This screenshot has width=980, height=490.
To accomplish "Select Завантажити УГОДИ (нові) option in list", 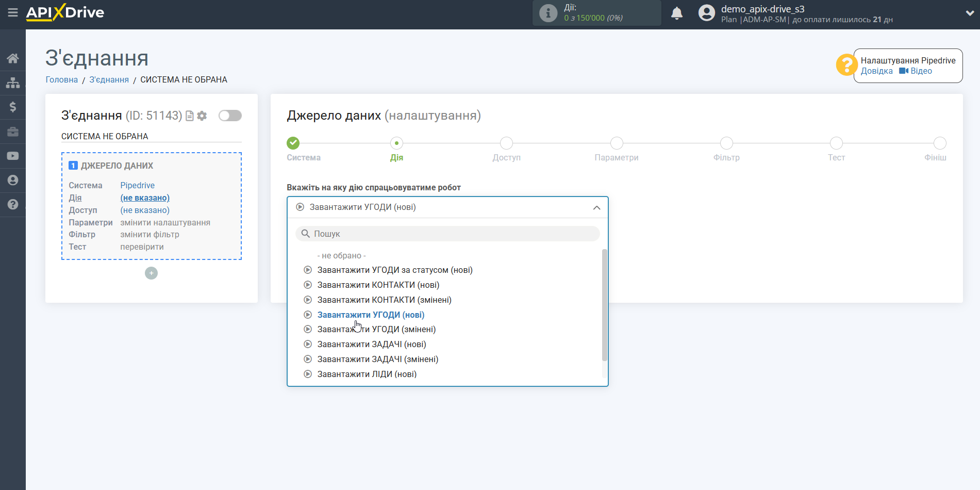I will pos(371,315).
